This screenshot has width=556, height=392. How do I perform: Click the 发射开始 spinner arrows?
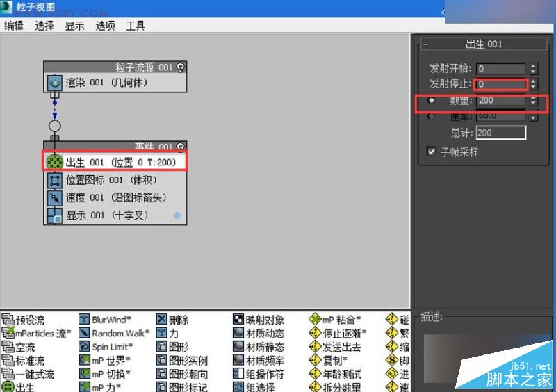click(x=533, y=69)
